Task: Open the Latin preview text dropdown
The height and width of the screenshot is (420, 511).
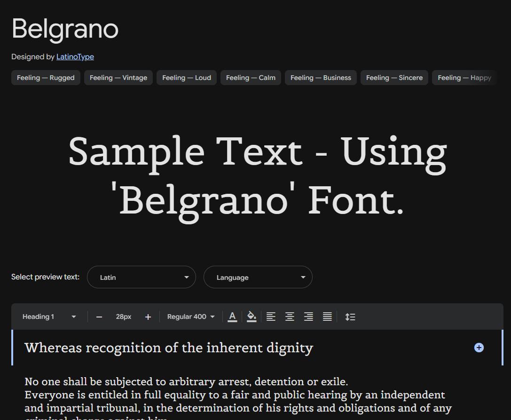Action: [142, 277]
